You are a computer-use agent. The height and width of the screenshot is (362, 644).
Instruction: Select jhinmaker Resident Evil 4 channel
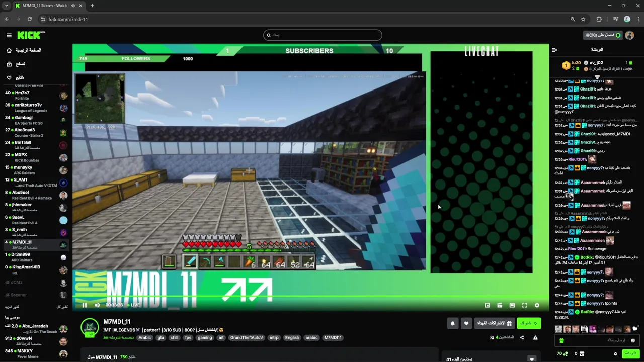coord(35,207)
